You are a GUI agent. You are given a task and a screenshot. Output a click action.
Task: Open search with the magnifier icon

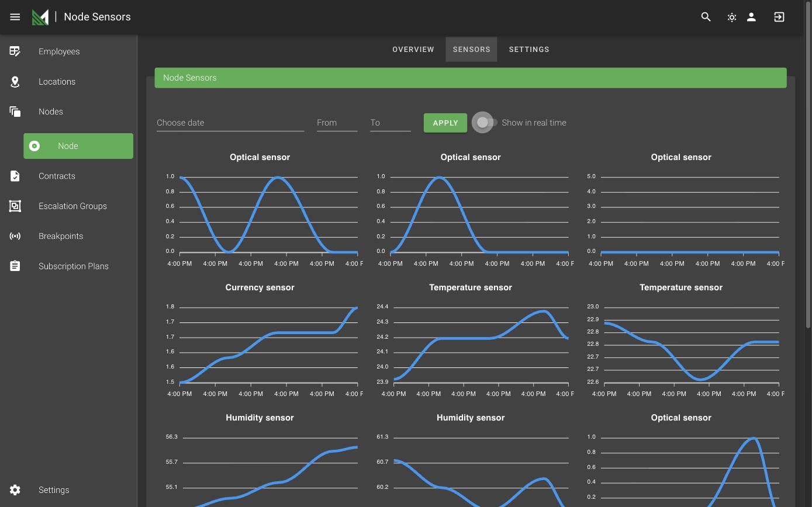[x=706, y=17]
